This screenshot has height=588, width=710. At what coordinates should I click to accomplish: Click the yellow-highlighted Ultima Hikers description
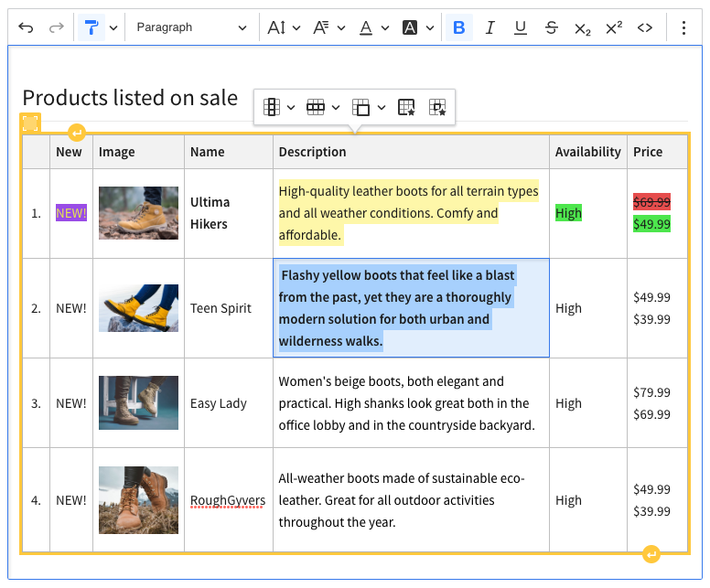pos(408,213)
